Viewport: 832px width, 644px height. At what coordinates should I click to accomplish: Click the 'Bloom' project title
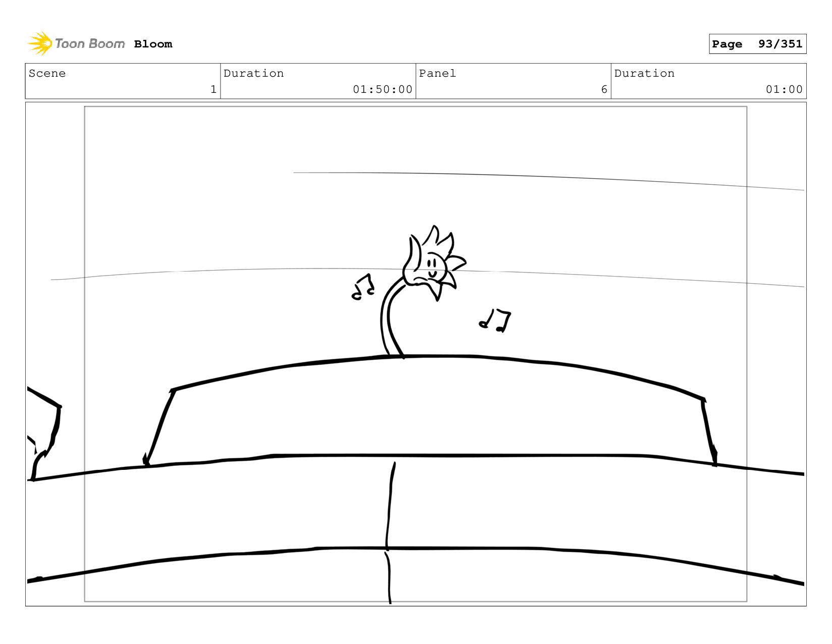153,44
